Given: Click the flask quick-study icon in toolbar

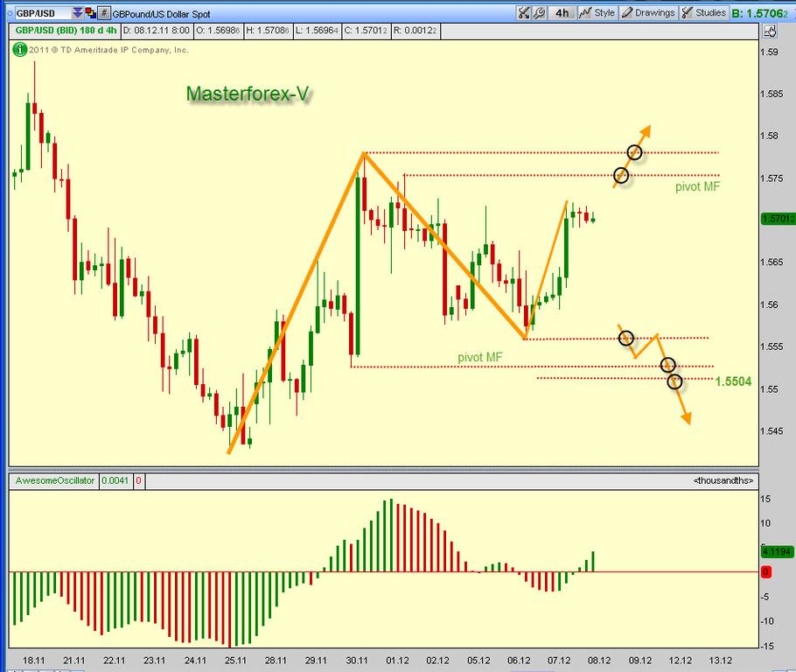Looking at the screenshot, I should coord(523,13).
